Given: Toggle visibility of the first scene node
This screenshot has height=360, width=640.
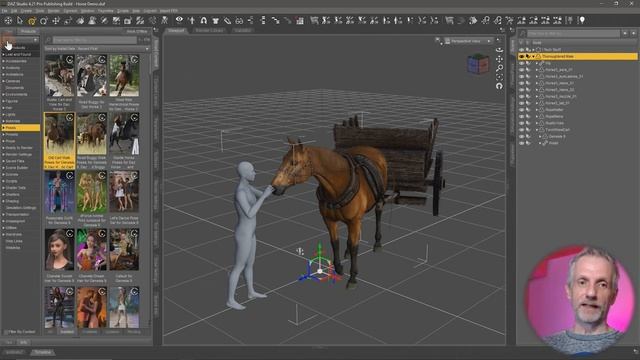Looking at the screenshot, I should click(x=521, y=50).
